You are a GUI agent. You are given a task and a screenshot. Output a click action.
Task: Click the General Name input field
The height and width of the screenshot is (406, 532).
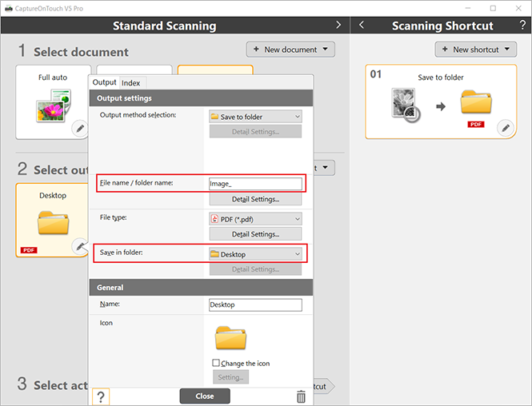click(255, 304)
